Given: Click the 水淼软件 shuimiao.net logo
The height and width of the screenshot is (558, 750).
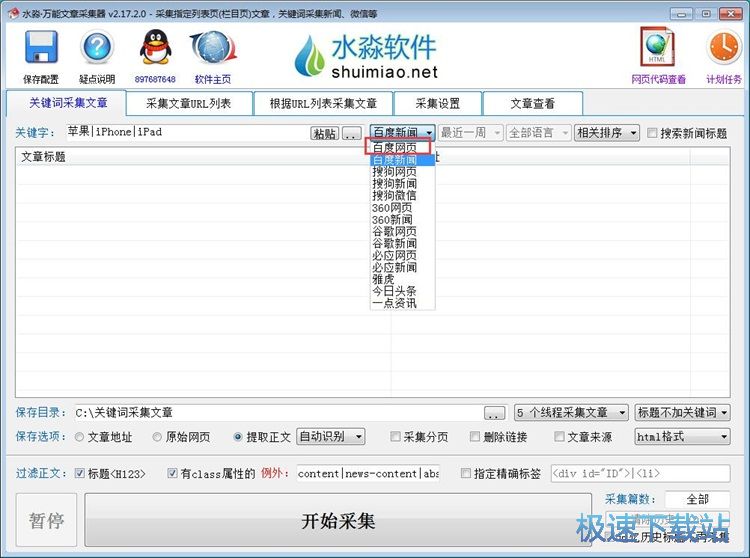Looking at the screenshot, I should point(366,56).
